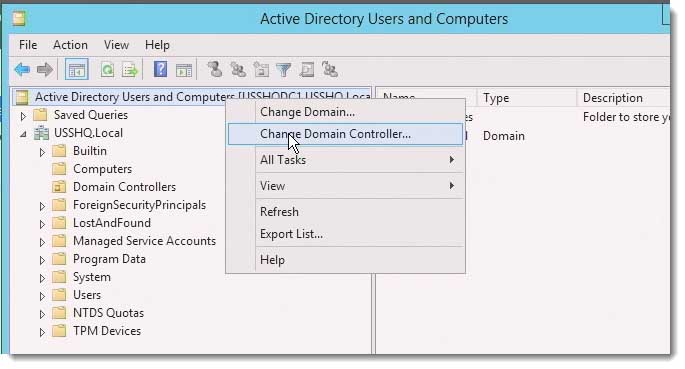Click the USSHQ.Local domain icon

[x=42, y=133]
